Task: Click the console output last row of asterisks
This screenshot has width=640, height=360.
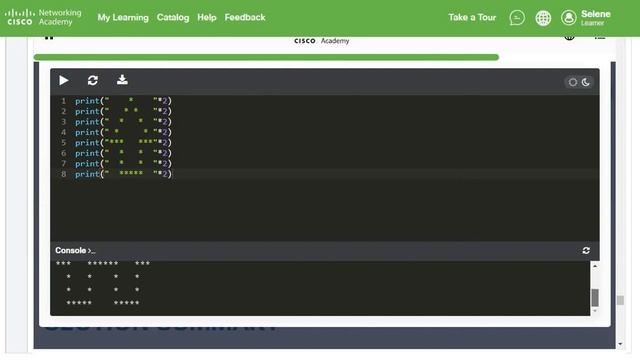Action: [x=103, y=303]
